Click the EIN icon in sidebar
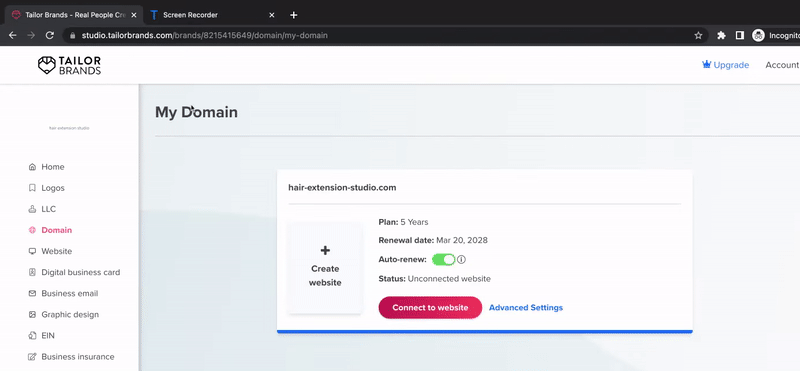The image size is (800, 371). 33,336
